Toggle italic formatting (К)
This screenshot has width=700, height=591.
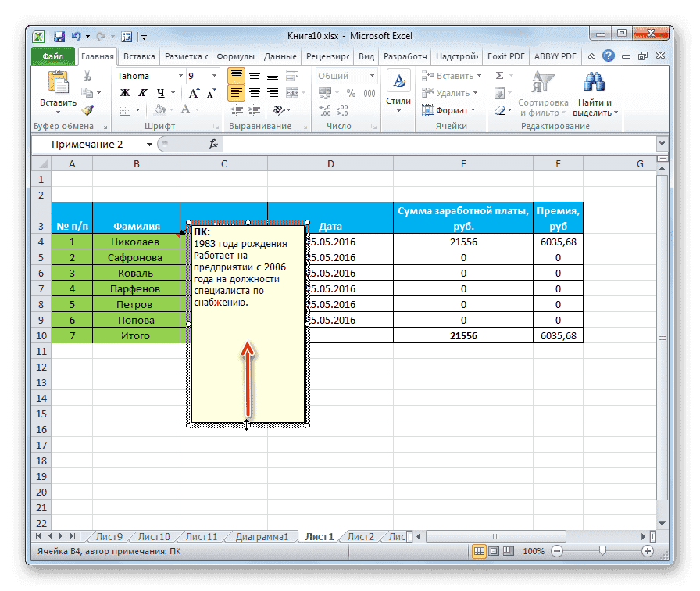143,92
